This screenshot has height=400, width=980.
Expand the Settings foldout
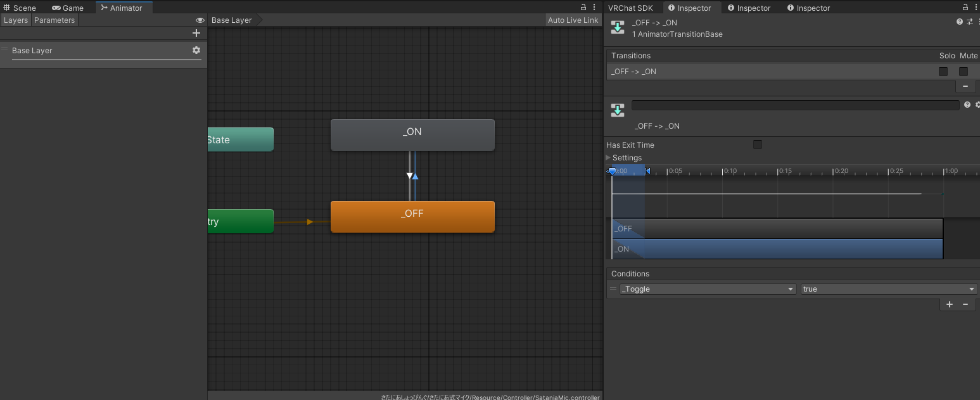(609, 157)
